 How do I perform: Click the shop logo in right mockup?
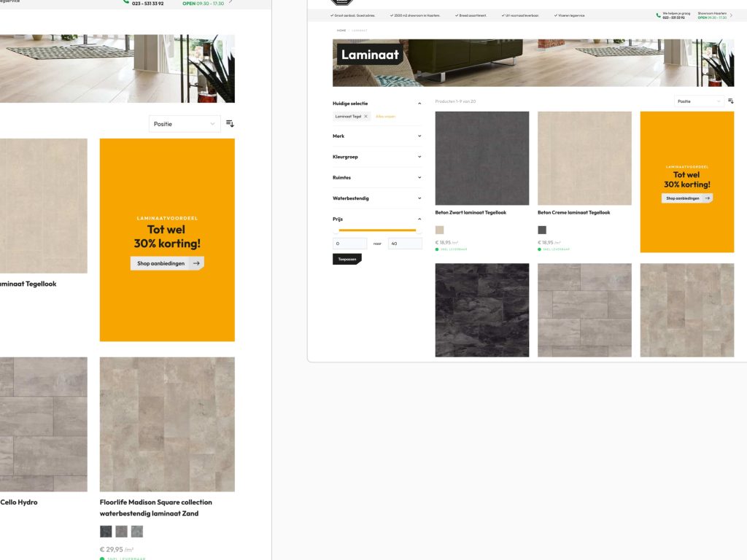pyautogui.click(x=341, y=2)
